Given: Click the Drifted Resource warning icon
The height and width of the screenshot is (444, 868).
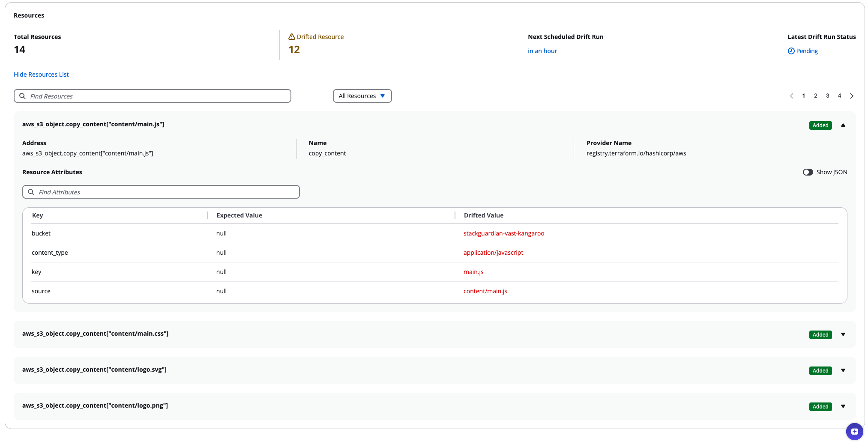Looking at the screenshot, I should coord(292,37).
